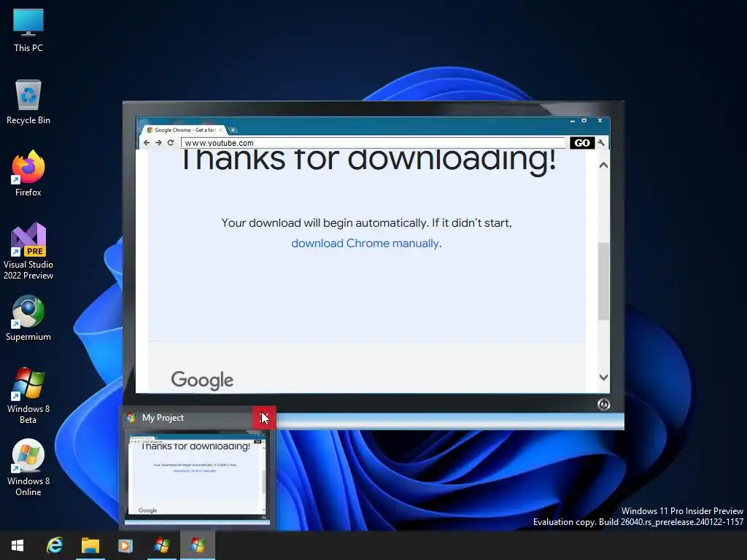Image resolution: width=747 pixels, height=560 pixels.
Task: Open Visual Studio 2022 Preview shortcut
Action: point(28,251)
